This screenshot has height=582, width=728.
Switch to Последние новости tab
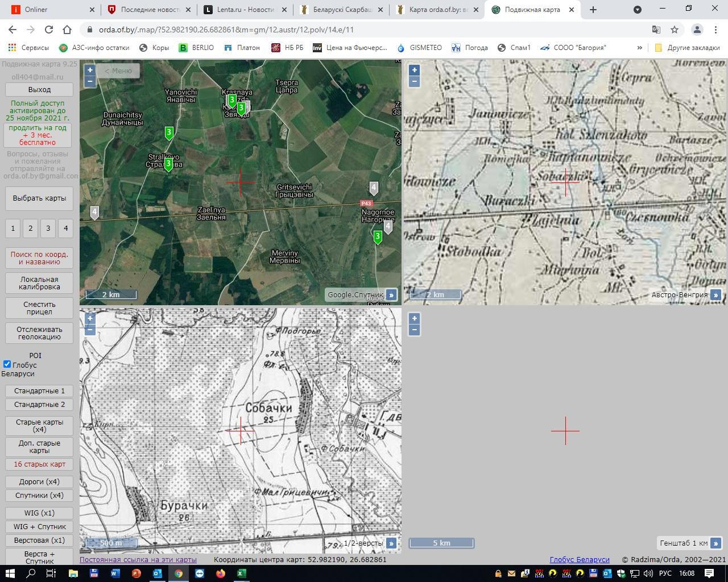click(x=150, y=10)
